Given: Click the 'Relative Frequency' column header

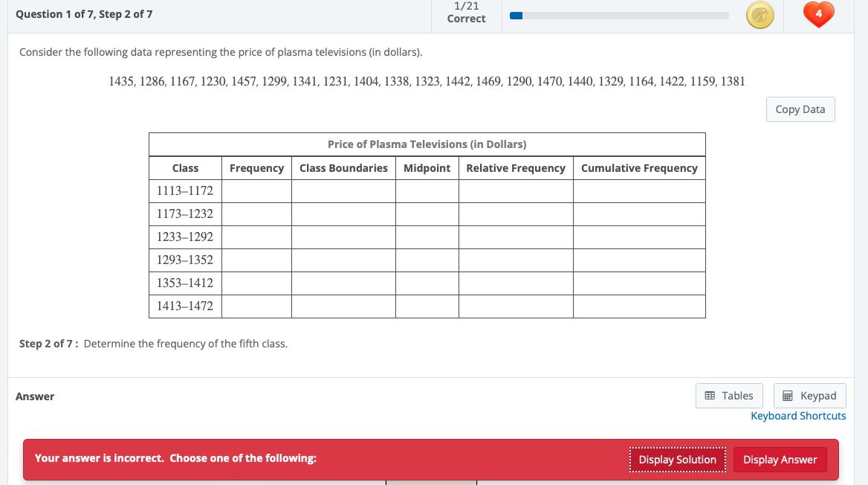Looking at the screenshot, I should coord(516,168).
